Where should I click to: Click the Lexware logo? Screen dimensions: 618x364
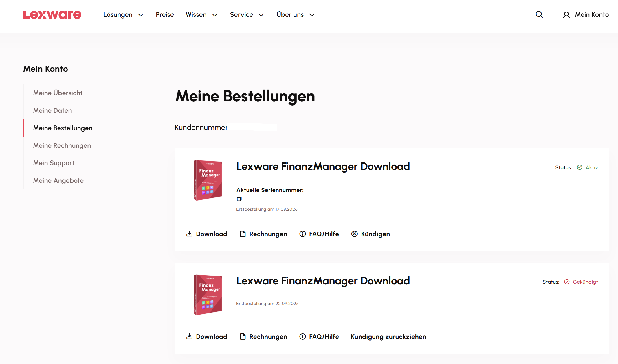52,15
